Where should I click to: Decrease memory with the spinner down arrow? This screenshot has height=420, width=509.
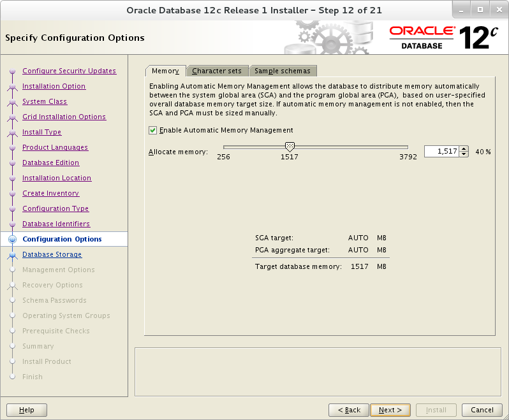pyautogui.click(x=464, y=154)
